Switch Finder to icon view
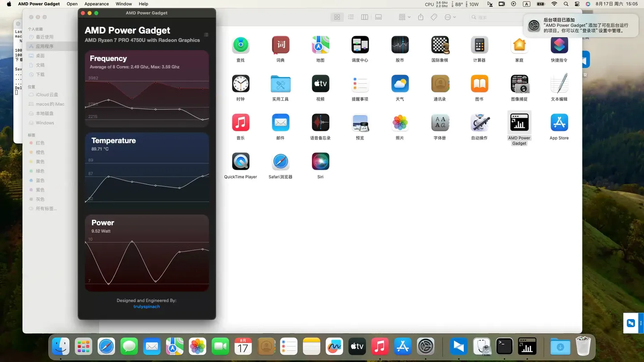The width and height of the screenshot is (644, 362). (337, 17)
